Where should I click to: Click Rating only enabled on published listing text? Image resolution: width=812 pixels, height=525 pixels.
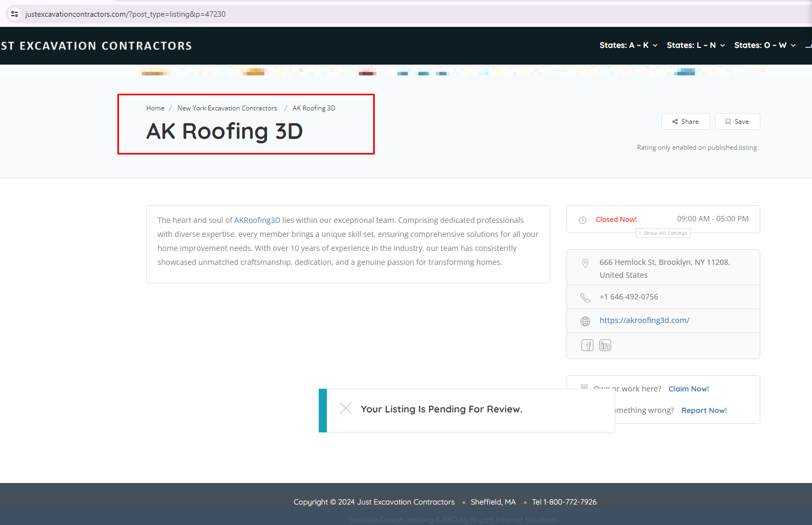697,148
